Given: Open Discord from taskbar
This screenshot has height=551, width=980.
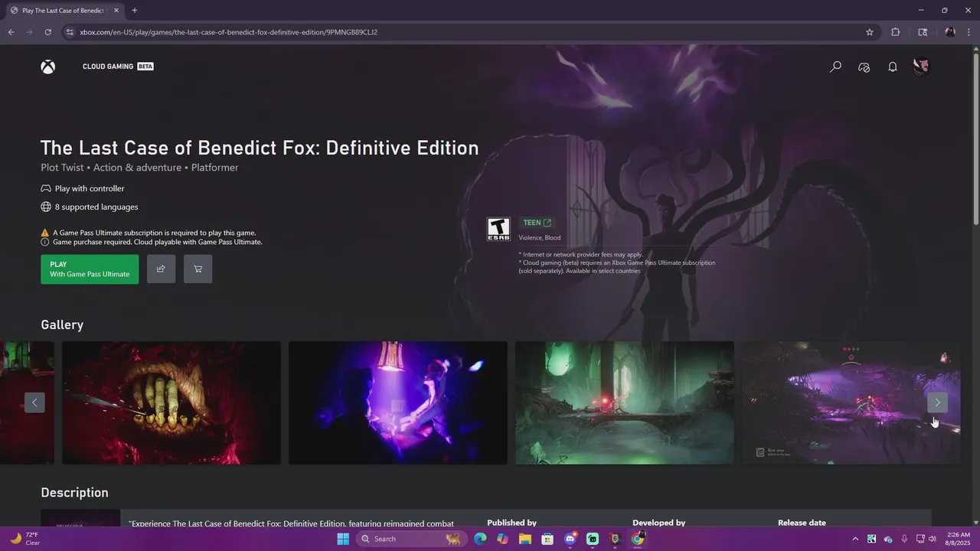Looking at the screenshot, I should [570, 539].
